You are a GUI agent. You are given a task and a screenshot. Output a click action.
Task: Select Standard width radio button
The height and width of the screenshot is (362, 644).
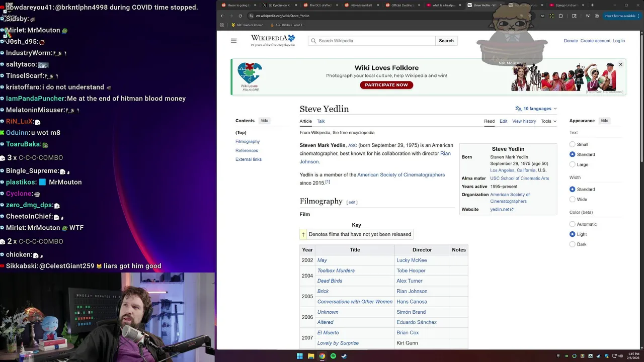pos(572,189)
